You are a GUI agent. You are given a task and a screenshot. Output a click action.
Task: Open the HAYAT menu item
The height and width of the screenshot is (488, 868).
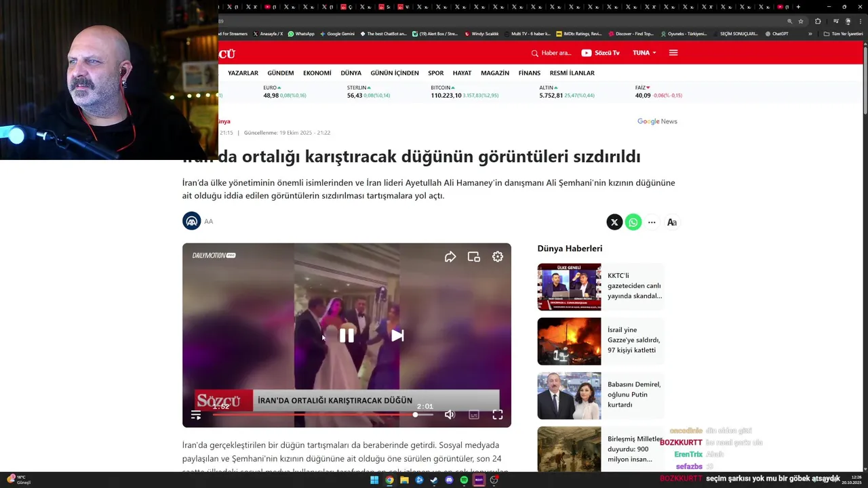pos(462,73)
